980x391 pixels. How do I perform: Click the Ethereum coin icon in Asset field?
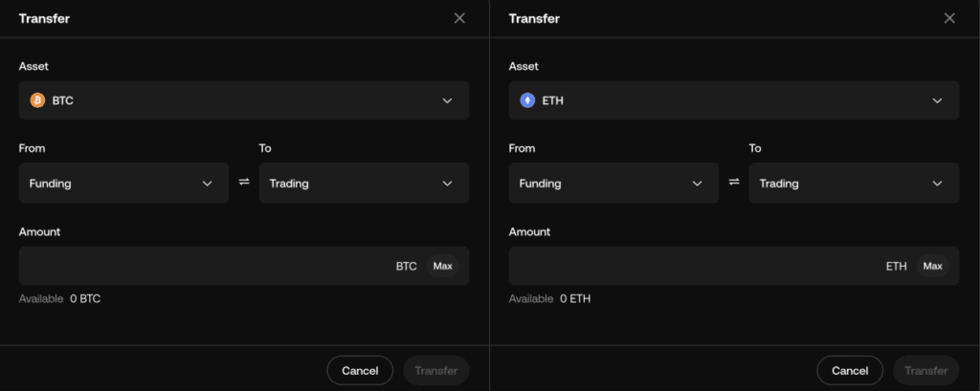(527, 100)
